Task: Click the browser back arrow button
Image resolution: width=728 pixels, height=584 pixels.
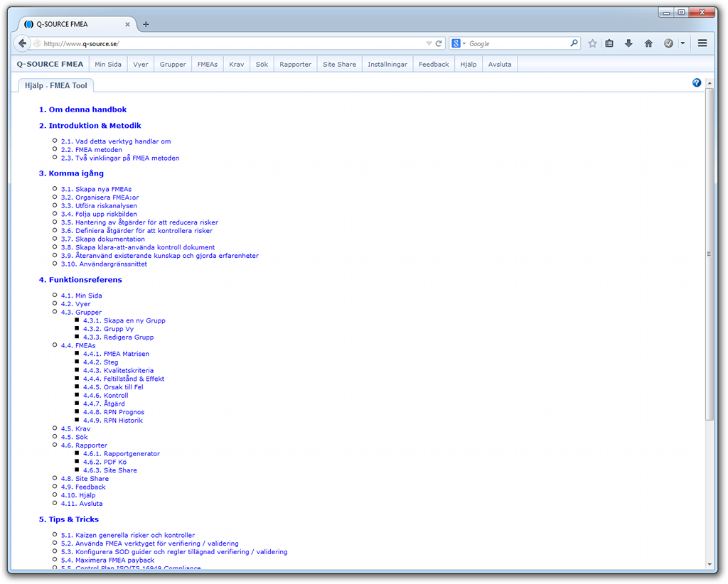Action: (22, 43)
